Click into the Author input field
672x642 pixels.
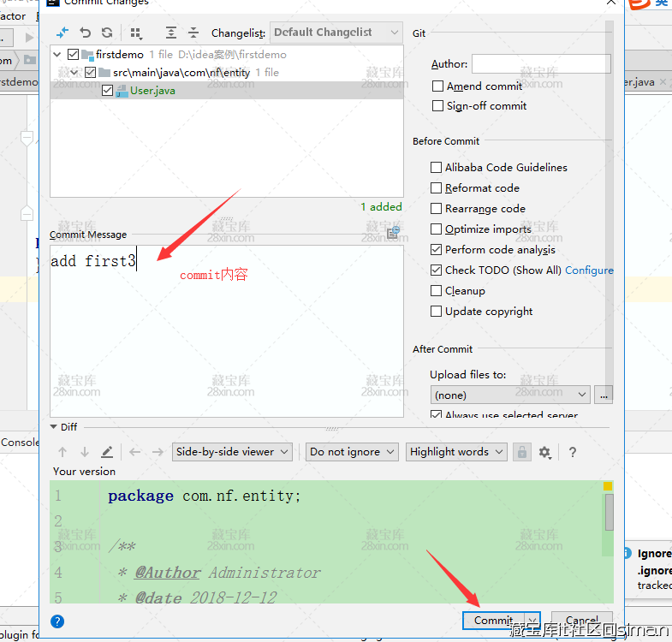click(x=541, y=63)
